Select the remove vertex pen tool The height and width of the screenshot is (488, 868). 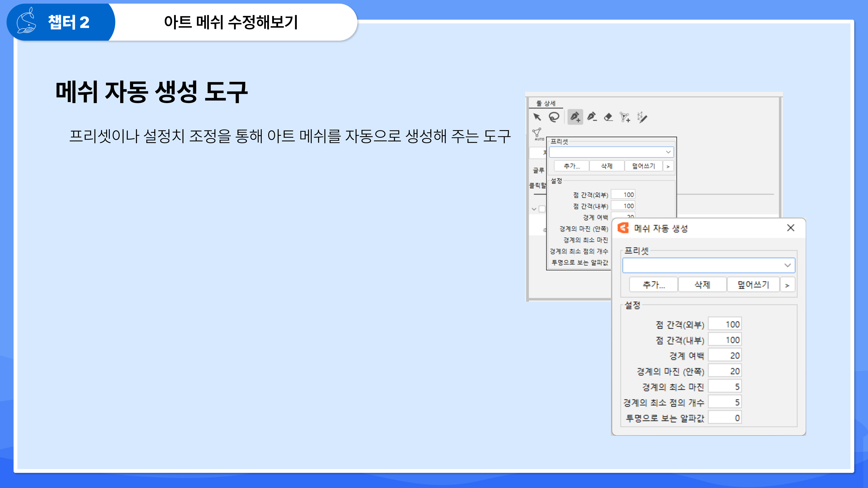pyautogui.click(x=592, y=117)
